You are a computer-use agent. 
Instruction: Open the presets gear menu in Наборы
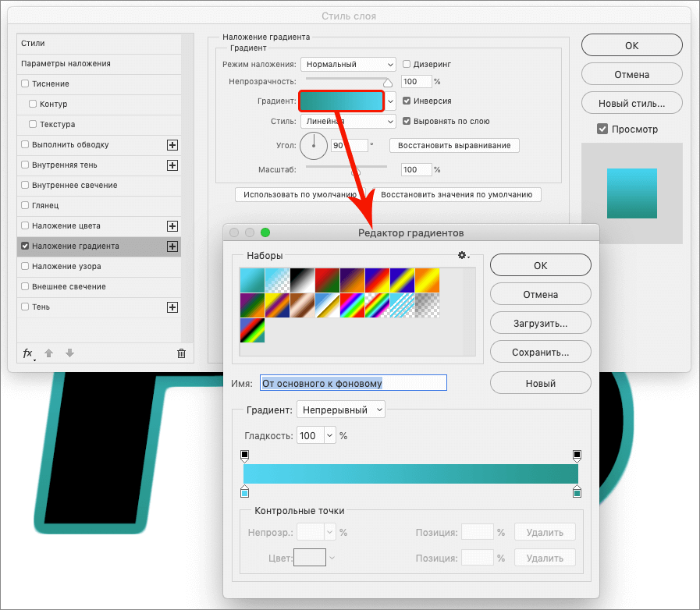(464, 255)
